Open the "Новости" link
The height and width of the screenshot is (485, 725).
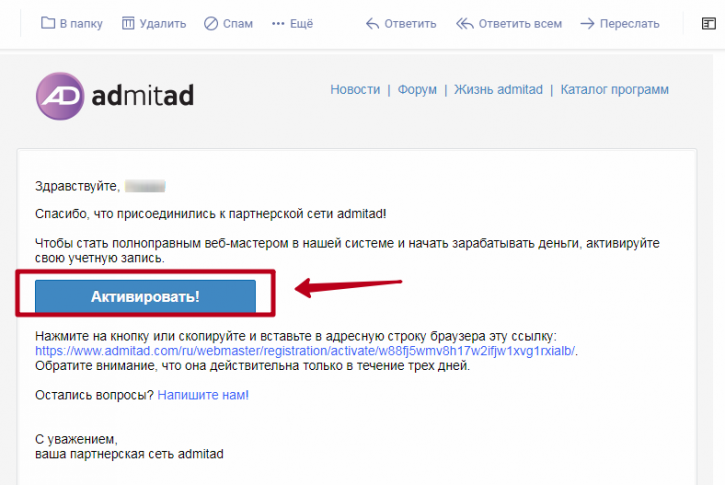point(355,89)
